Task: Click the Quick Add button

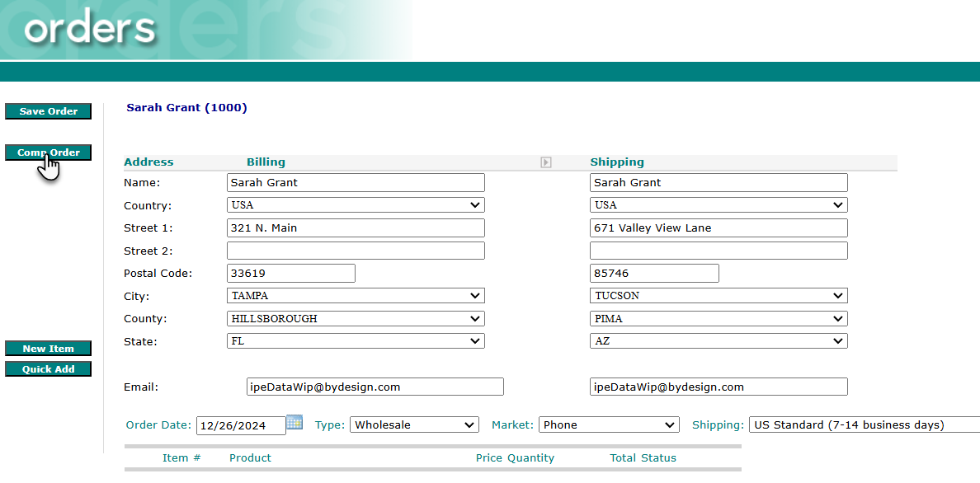Action: pos(48,369)
